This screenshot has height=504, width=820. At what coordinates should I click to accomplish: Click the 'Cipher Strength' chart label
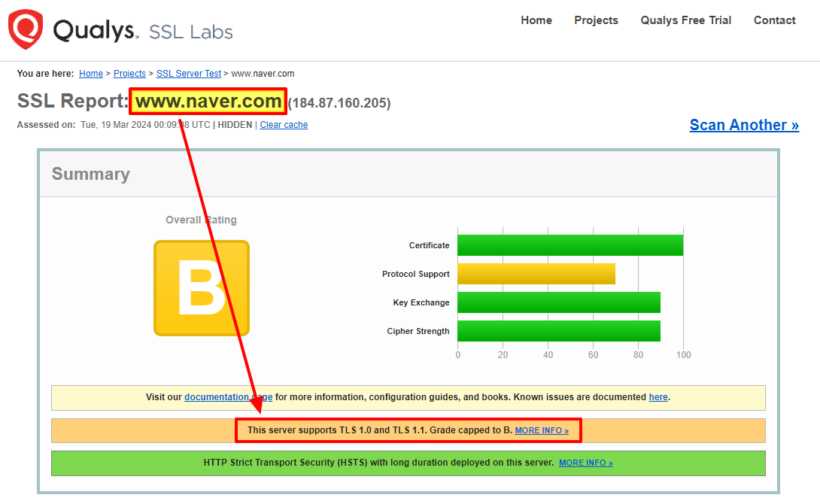(418, 332)
